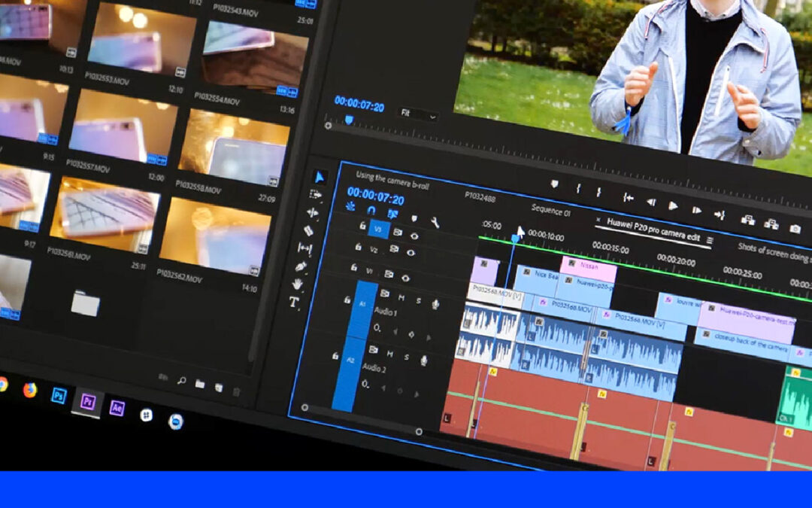Solo the Audio 2 track
The image size is (812, 508).
click(407, 357)
